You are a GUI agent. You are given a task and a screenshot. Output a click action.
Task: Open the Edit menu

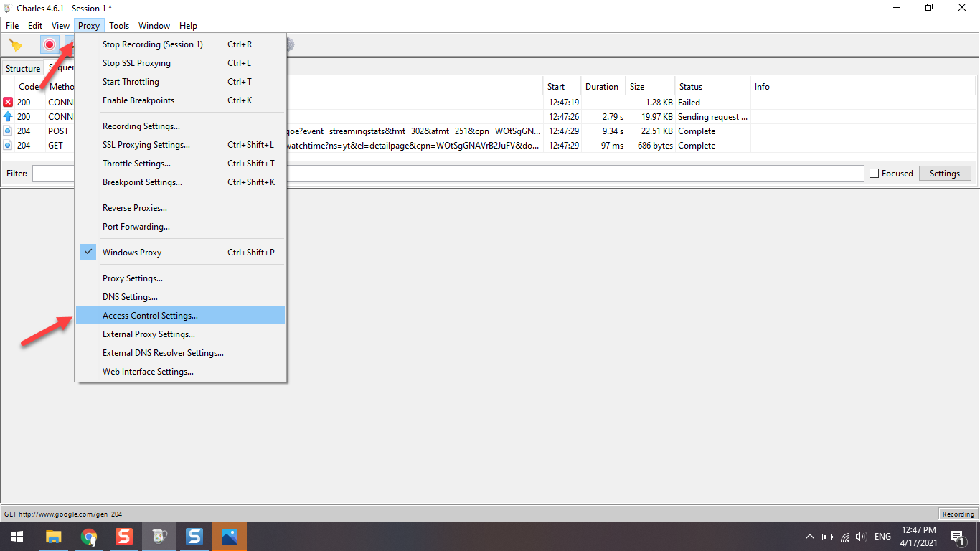point(35,26)
